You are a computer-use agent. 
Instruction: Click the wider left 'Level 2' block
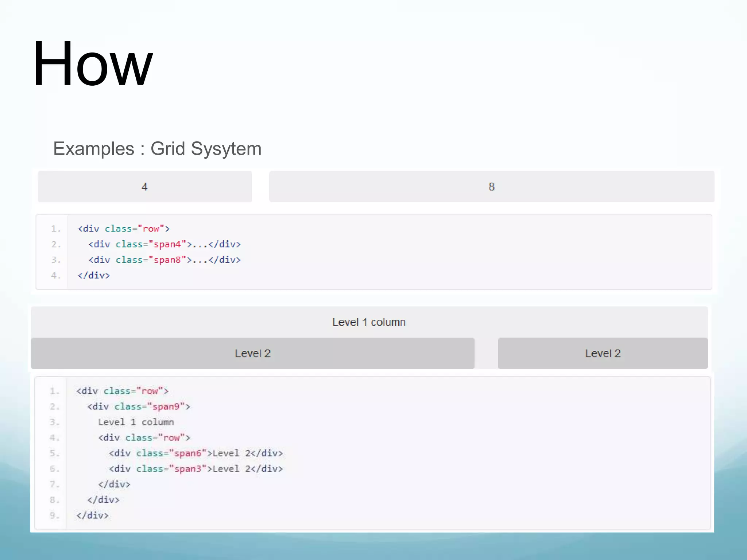point(252,353)
